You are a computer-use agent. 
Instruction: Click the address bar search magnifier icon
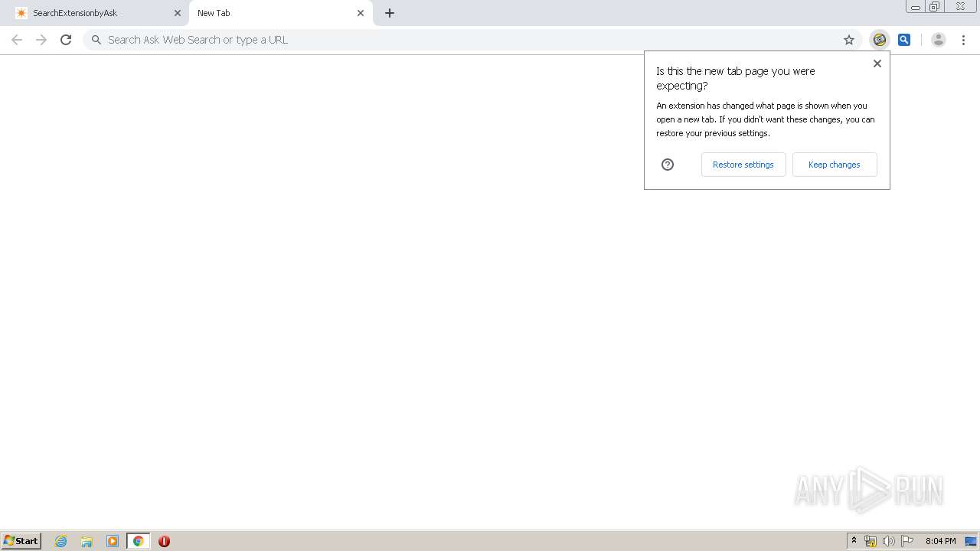pyautogui.click(x=96, y=40)
